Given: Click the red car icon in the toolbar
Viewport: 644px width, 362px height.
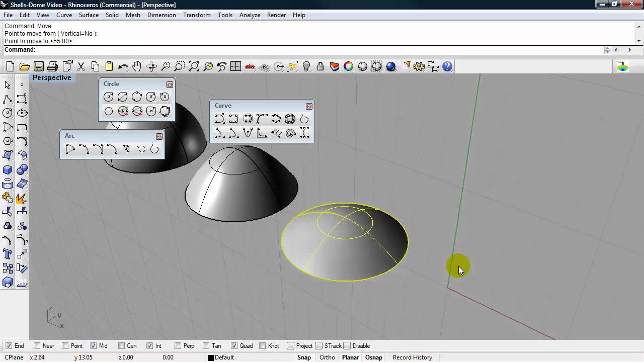Looking at the screenshot, I should [x=250, y=66].
